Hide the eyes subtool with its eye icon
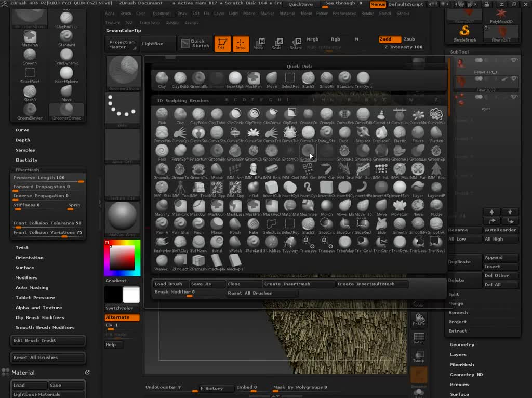 [x=514, y=97]
